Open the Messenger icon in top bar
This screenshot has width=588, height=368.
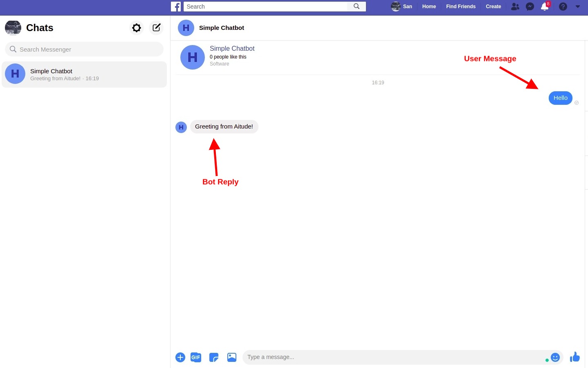tap(530, 7)
